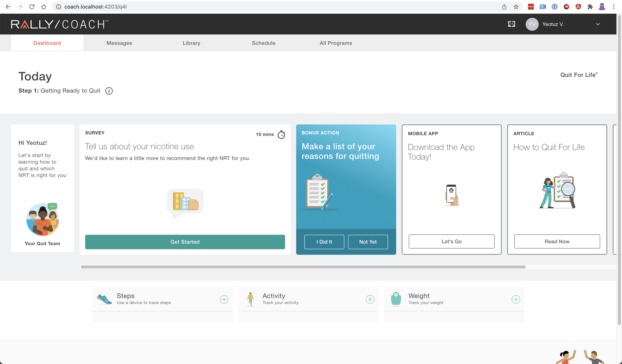Open Chrome three-dot menu
622x364 pixels.
614,7
